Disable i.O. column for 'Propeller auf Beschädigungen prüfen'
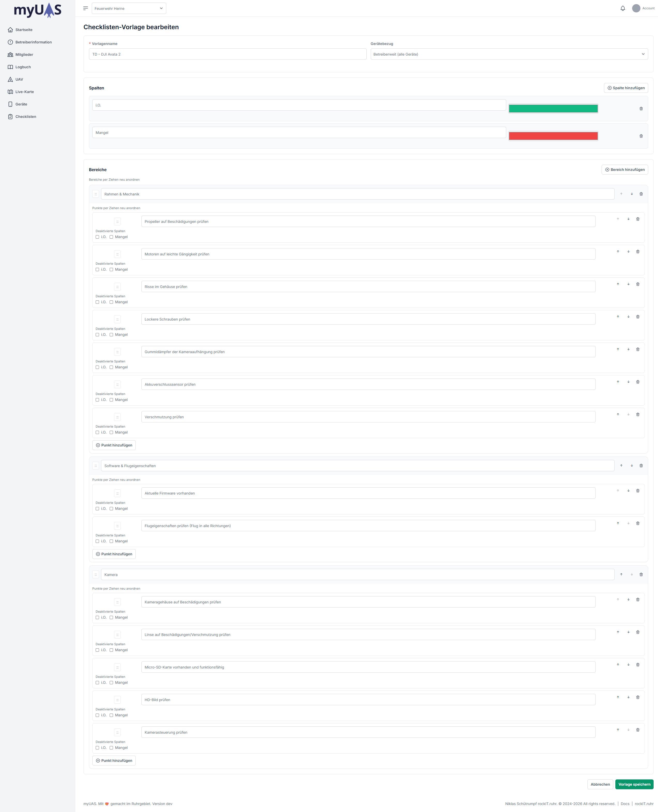Viewport: 658px width, 812px height. point(97,237)
